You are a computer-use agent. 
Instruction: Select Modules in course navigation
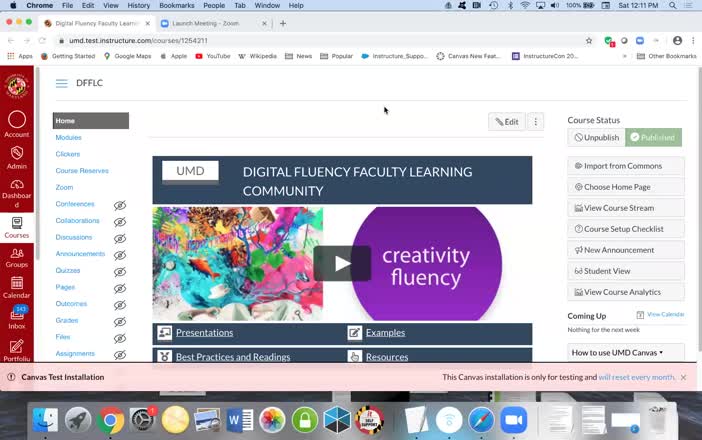(x=69, y=138)
